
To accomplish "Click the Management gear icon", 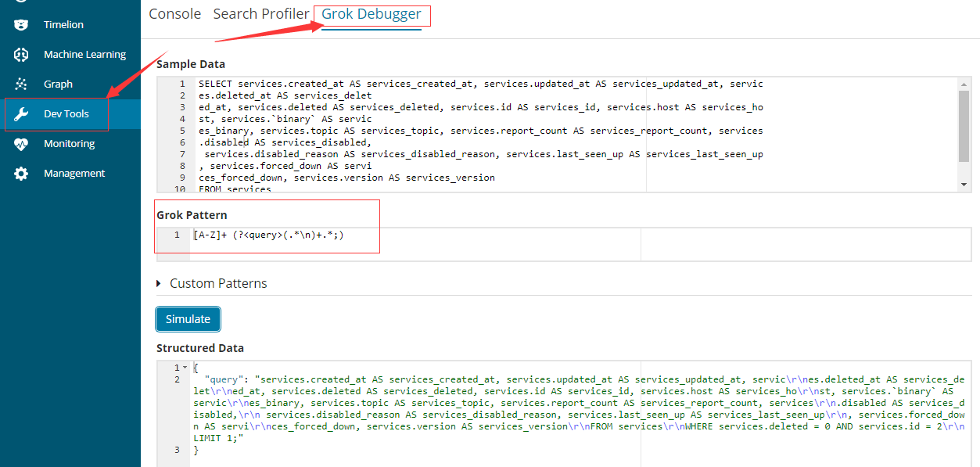I will [21, 174].
